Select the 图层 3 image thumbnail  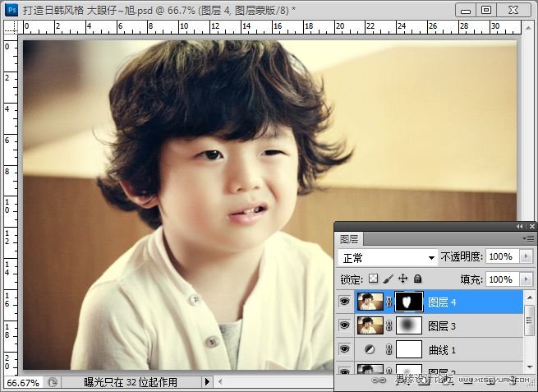point(370,325)
